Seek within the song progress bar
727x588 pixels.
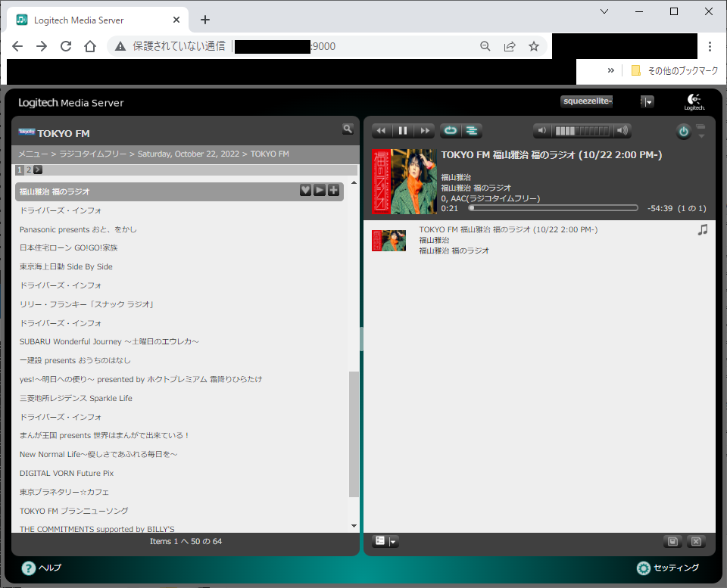click(553, 208)
